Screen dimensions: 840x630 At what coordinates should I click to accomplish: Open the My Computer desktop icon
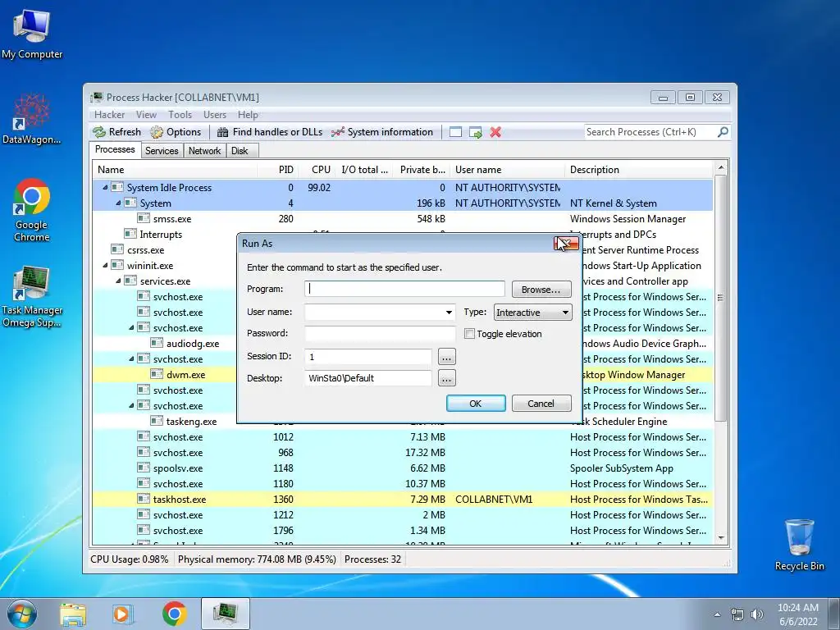tap(32, 34)
